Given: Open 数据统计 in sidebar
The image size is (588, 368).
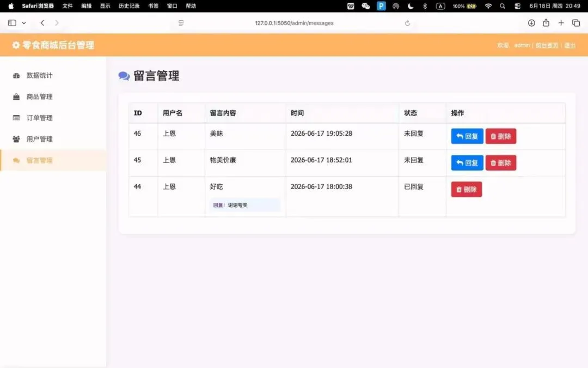Looking at the screenshot, I should (x=53, y=75).
